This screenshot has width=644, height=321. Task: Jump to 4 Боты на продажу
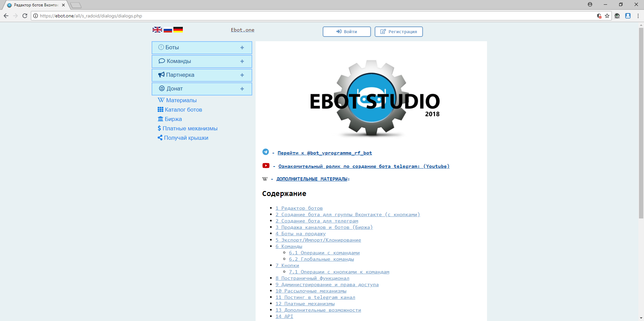click(301, 234)
